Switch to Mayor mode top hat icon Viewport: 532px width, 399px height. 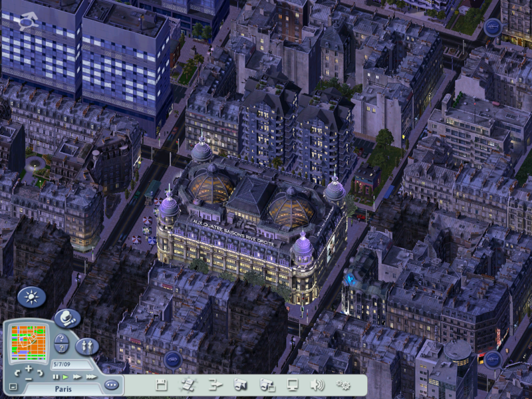tap(67, 319)
